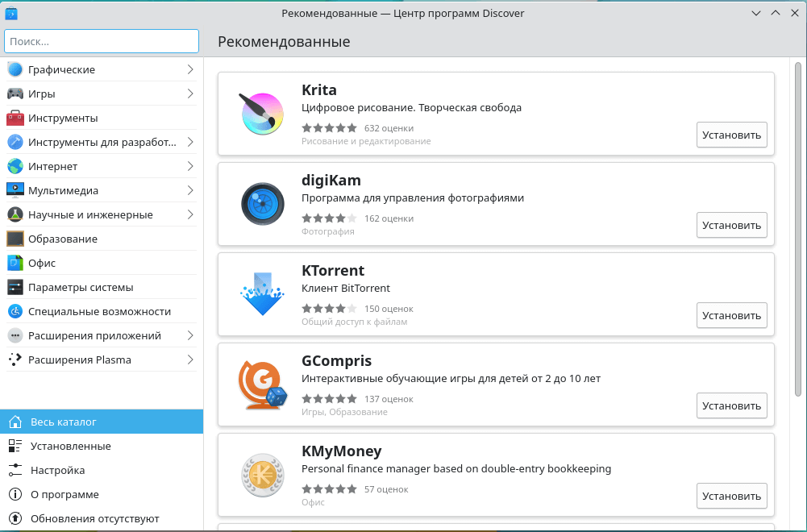The height and width of the screenshot is (532, 807).
Task: Click the Параметры системы sliders icon
Action: coord(15,287)
